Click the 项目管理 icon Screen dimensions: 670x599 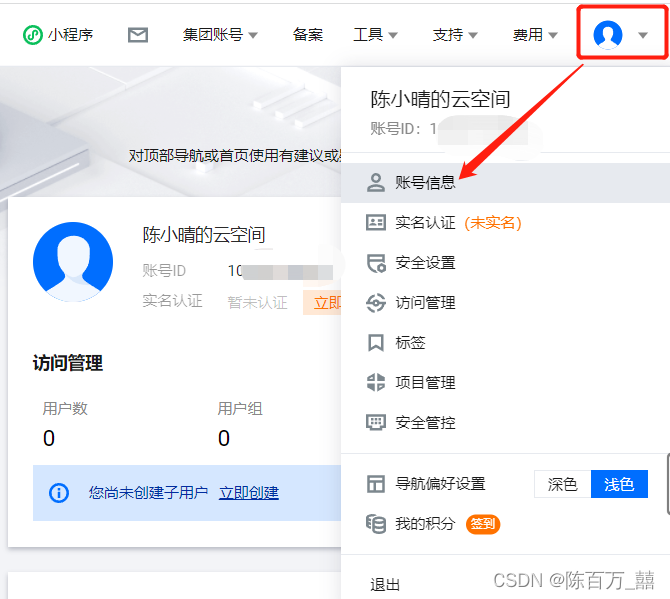pos(376,382)
